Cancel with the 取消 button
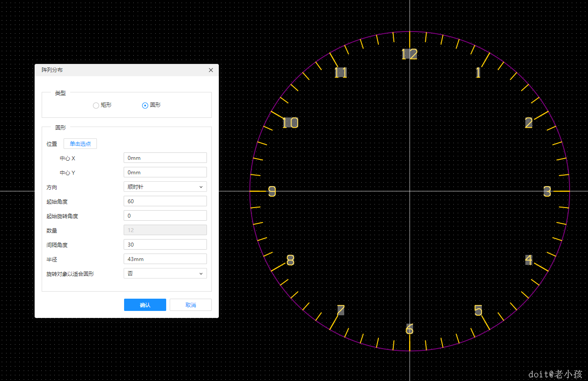The height and width of the screenshot is (381, 588). coord(191,305)
